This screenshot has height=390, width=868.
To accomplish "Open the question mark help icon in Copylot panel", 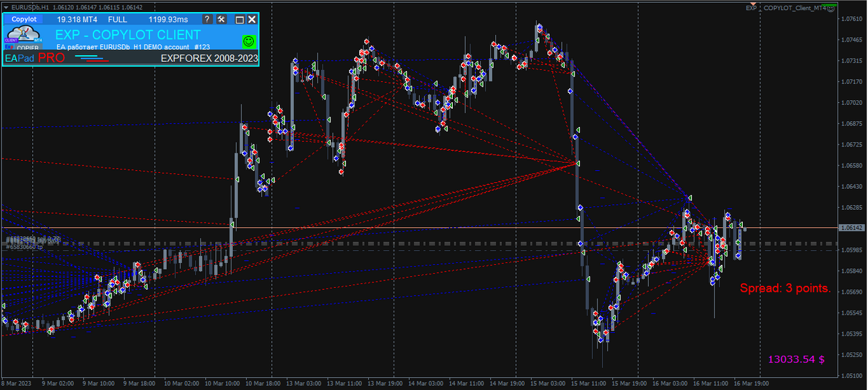I will click(x=207, y=19).
